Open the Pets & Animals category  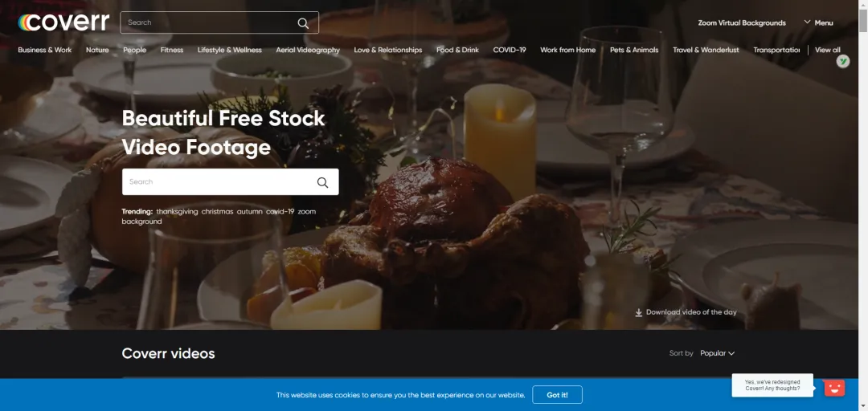pyautogui.click(x=634, y=50)
